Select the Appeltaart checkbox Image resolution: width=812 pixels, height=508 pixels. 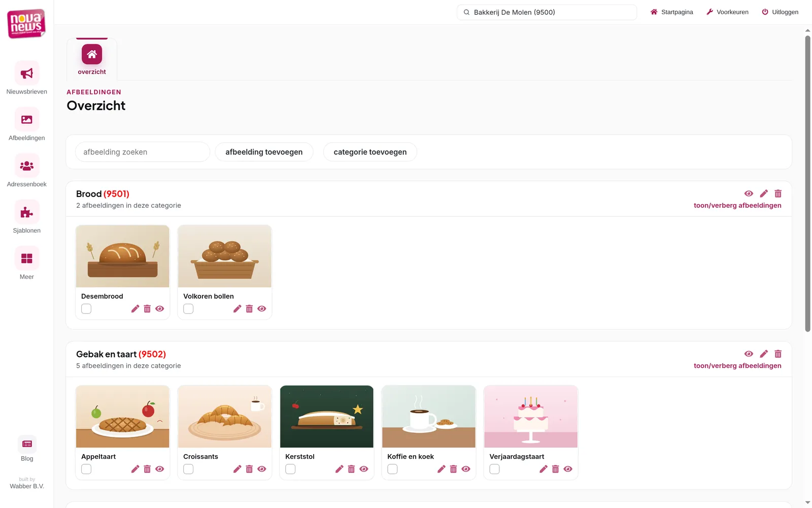[86, 469]
